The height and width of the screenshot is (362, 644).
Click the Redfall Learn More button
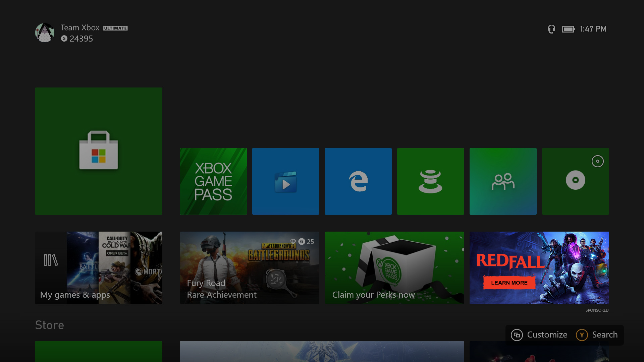pyautogui.click(x=509, y=283)
